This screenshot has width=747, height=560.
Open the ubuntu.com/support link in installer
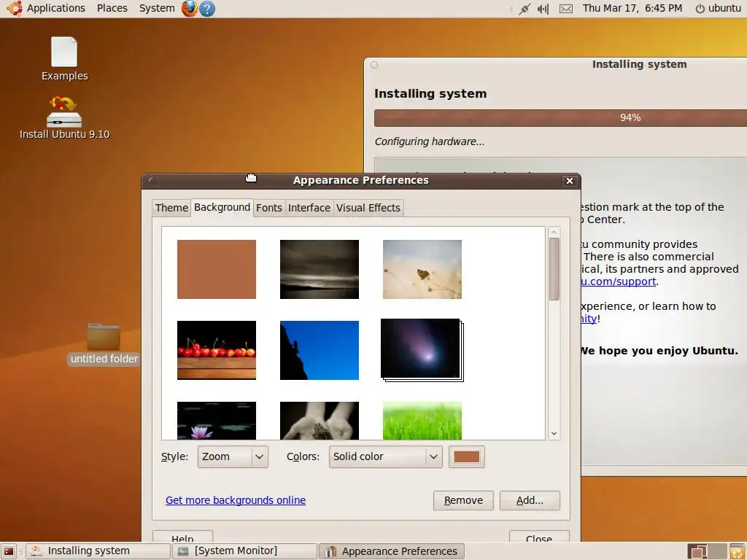tap(619, 281)
